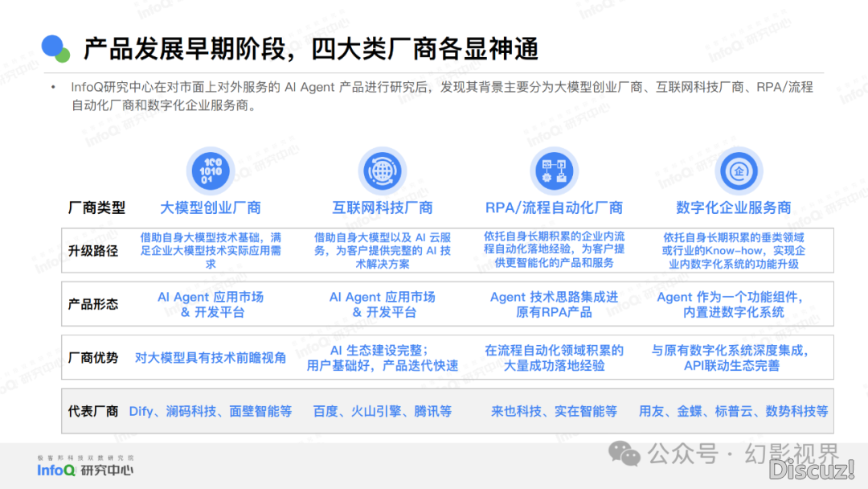Click the row label 代表厂商

pyautogui.click(x=93, y=412)
